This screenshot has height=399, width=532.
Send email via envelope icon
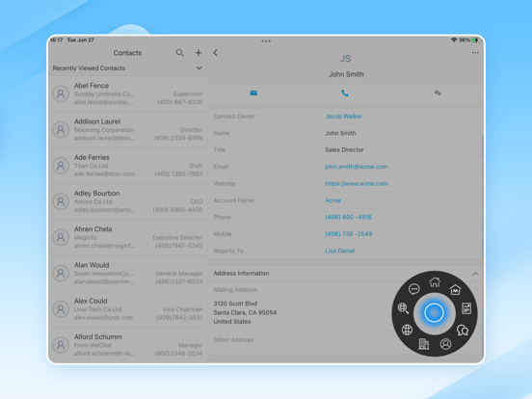pyautogui.click(x=253, y=93)
